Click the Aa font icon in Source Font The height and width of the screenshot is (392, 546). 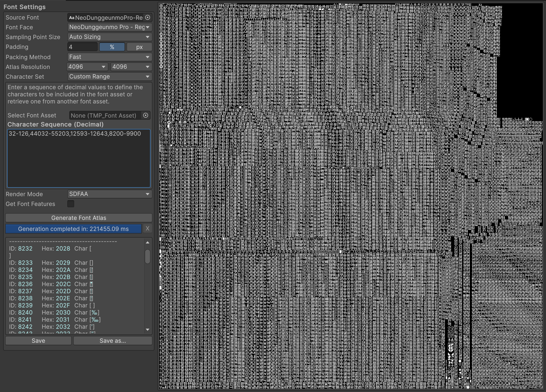71,18
